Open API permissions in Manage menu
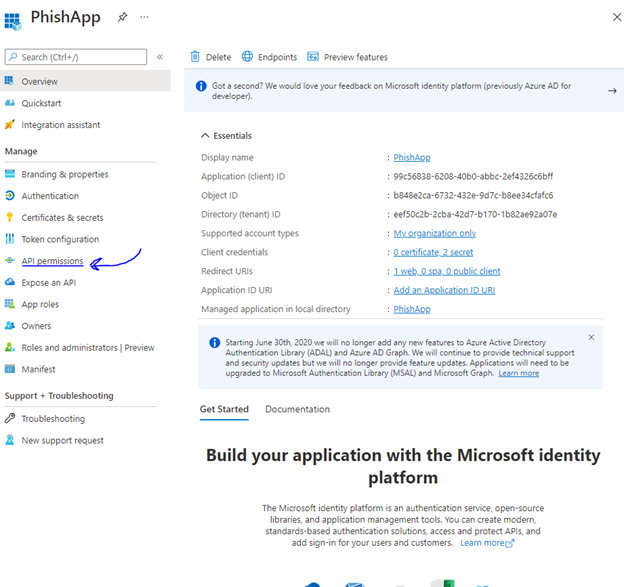This screenshot has height=587, width=624. tap(52, 261)
